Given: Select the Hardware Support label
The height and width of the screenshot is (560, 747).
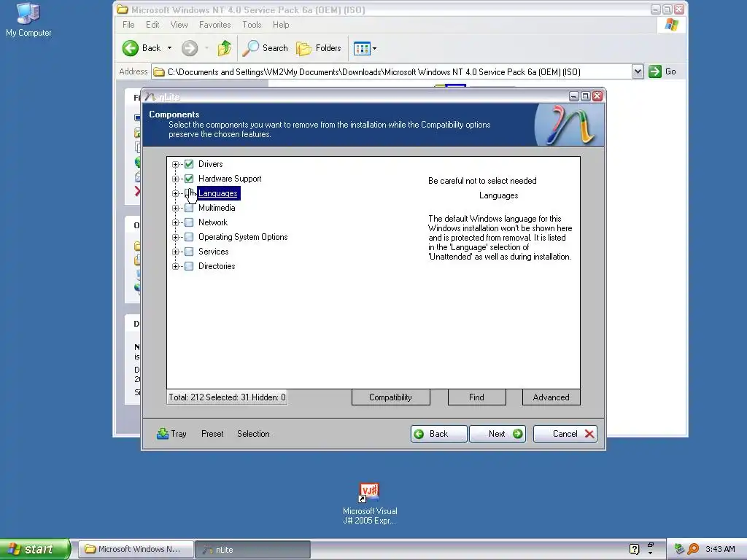Looking at the screenshot, I should pyautogui.click(x=230, y=179).
